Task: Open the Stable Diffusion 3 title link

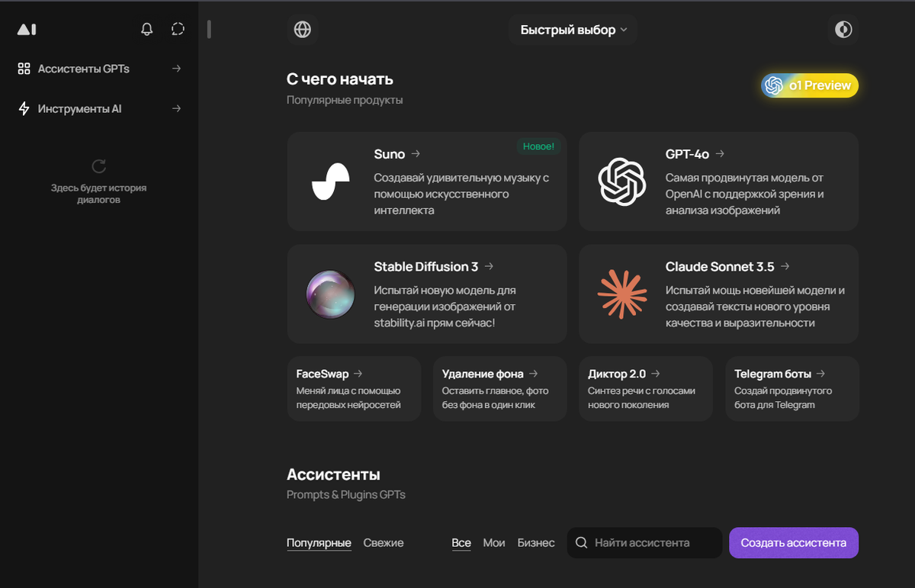Action: point(426,267)
